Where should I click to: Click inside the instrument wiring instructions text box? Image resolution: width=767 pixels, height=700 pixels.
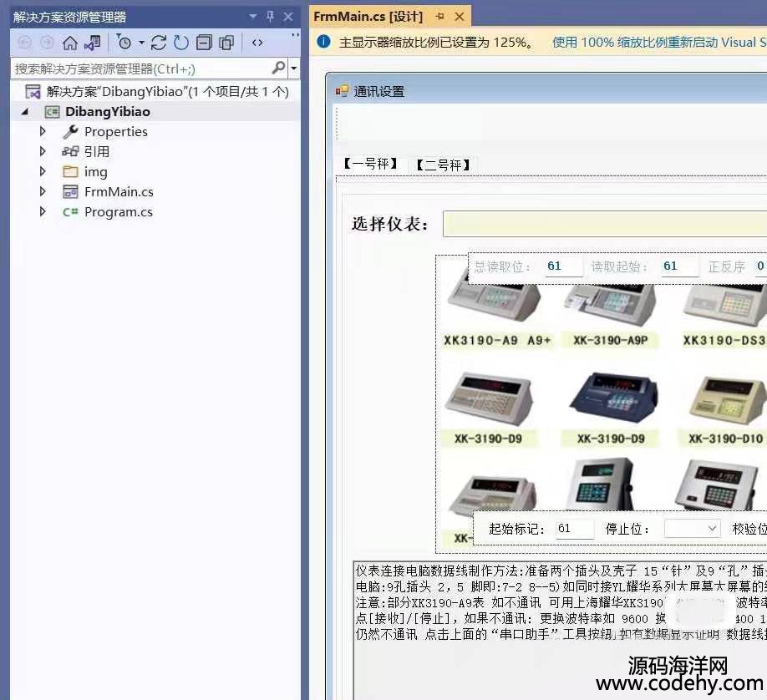point(560,630)
